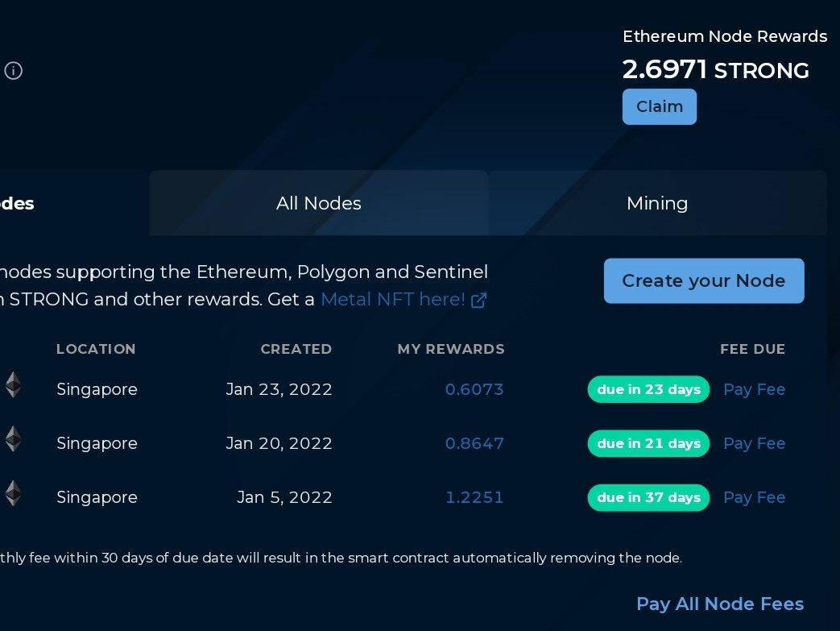This screenshot has width=840, height=631.
Task: Click Ethereum icon in Jan 23, 2022 row
Action: pyautogui.click(x=14, y=385)
